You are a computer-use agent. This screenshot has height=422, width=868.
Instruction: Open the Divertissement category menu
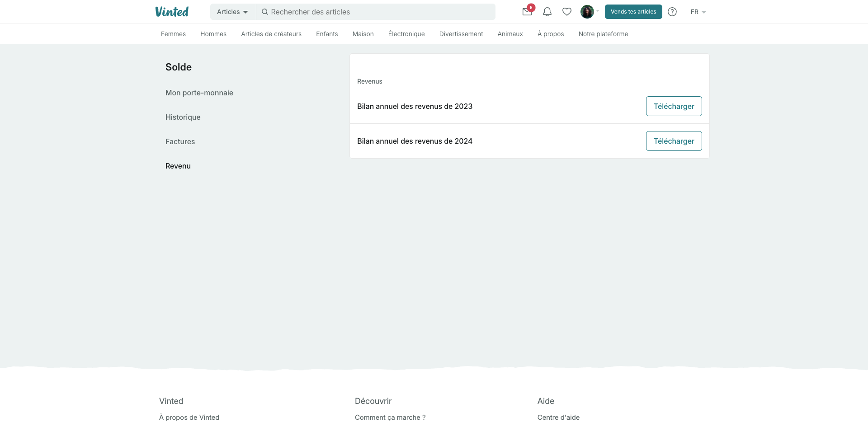(461, 34)
